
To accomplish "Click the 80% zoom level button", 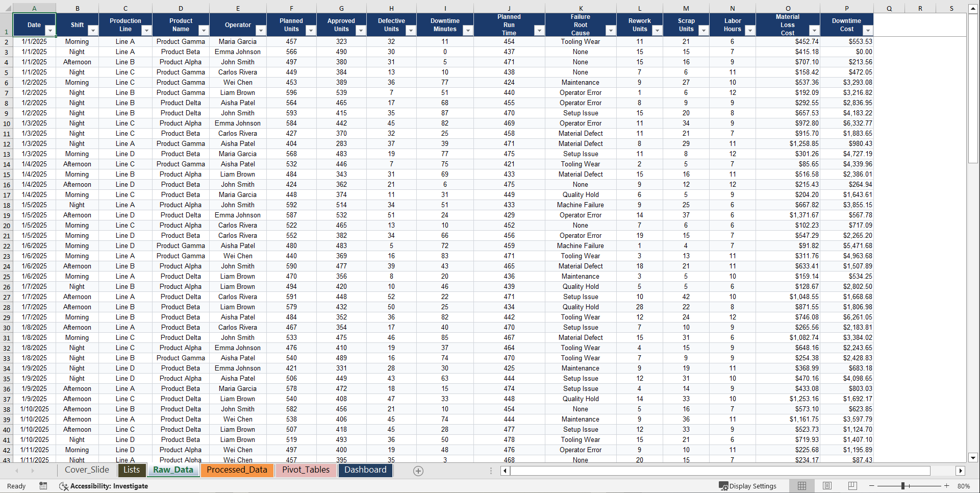I will tap(964, 486).
